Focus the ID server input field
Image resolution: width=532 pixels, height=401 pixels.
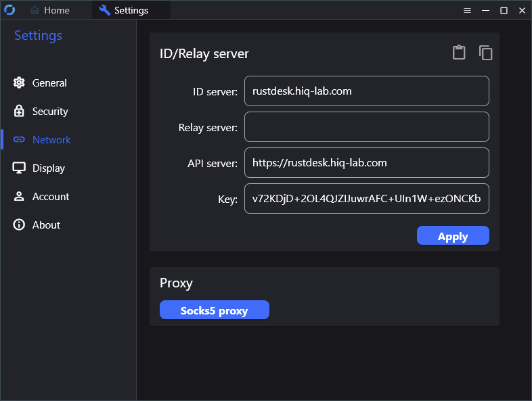click(x=366, y=91)
